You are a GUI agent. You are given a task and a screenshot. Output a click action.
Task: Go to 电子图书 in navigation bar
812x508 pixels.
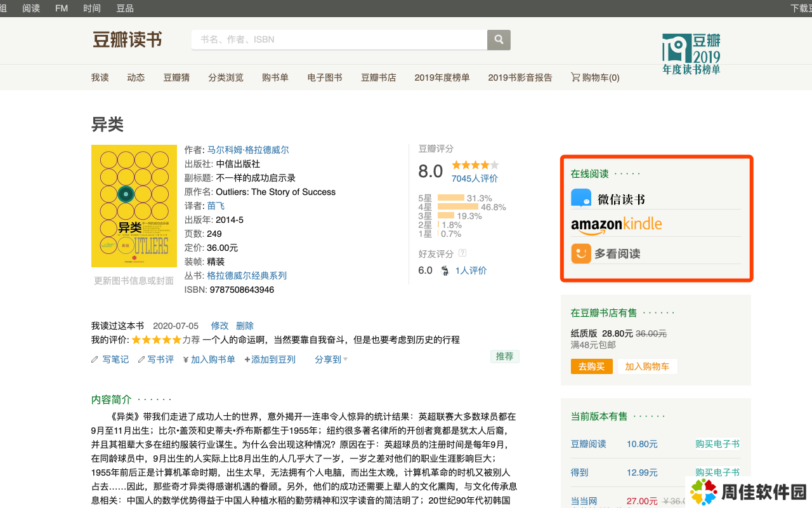coord(325,77)
